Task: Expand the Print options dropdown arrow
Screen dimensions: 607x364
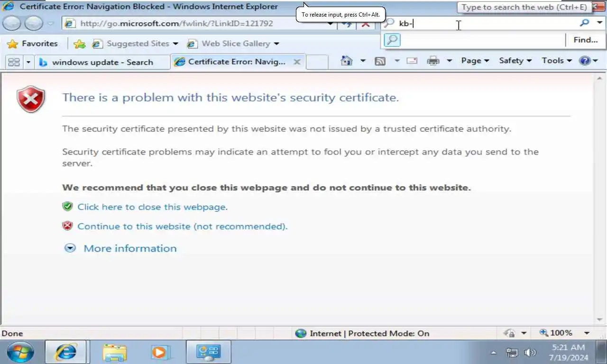Action: [x=450, y=61]
